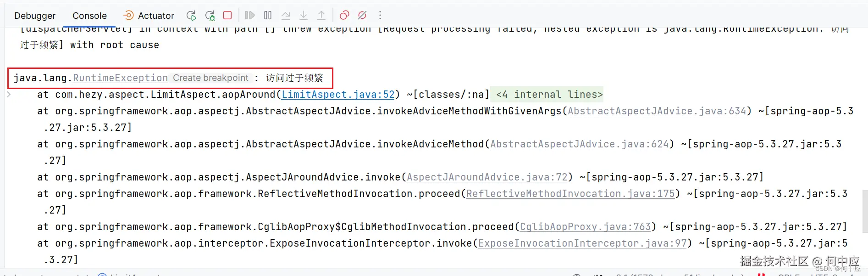Click the 'with root cause' text
This screenshot has height=276, width=868.
click(115, 45)
